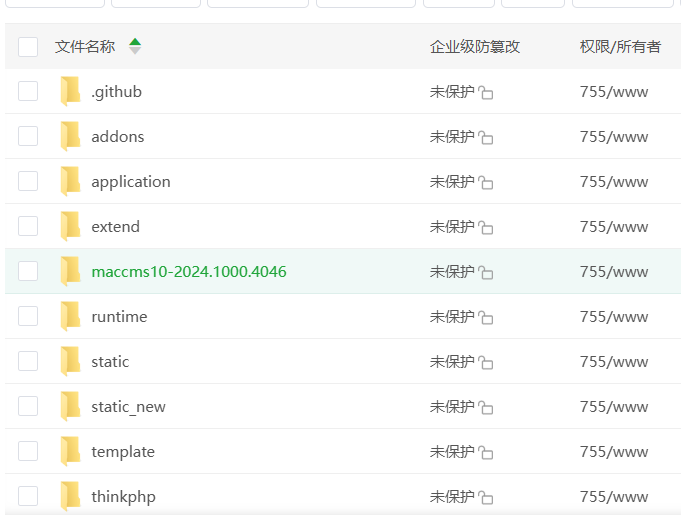Click the lock icon in the static_new row
The width and height of the screenshot is (681, 515).
(x=486, y=408)
